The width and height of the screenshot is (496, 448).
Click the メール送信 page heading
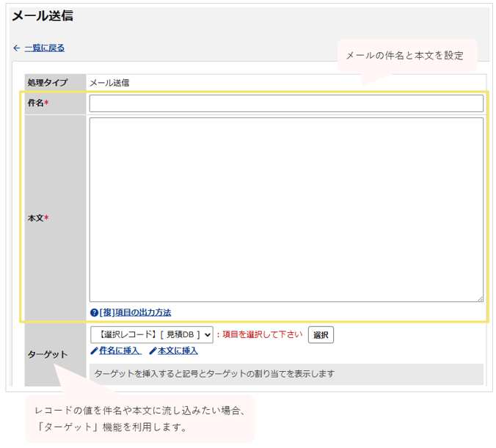43,16
